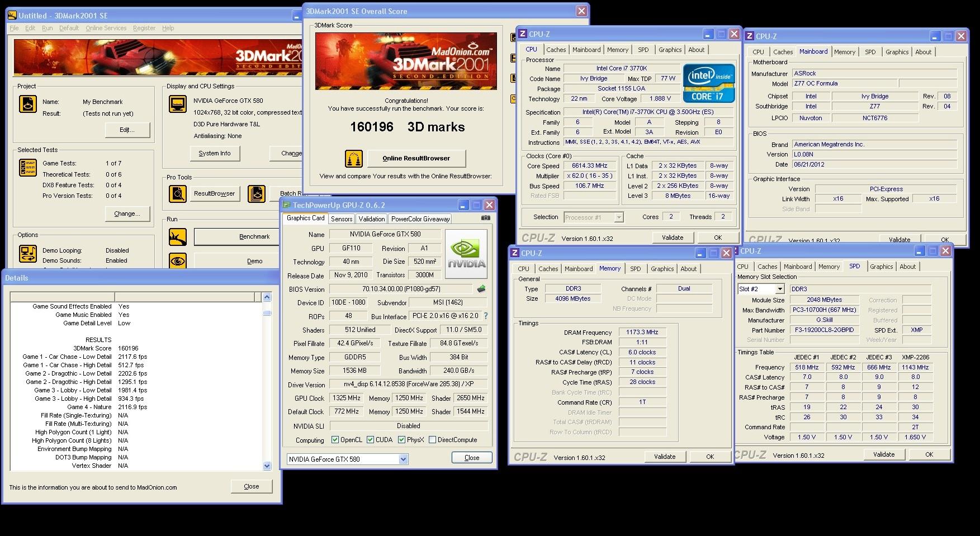Viewport: 980px width, 536px height.
Task: Click the Online ResultBrowser chess icon
Action: (353, 159)
